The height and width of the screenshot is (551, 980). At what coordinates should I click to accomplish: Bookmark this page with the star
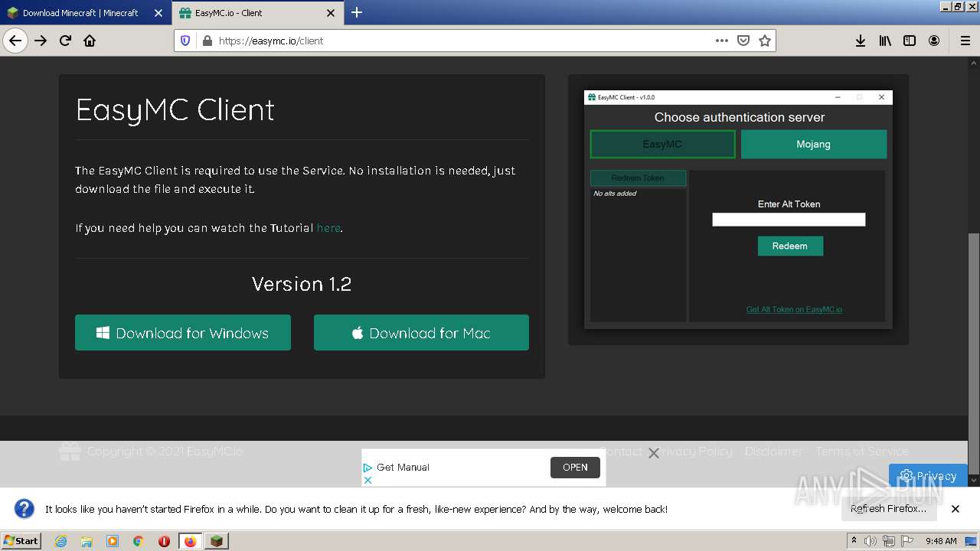click(x=764, y=41)
